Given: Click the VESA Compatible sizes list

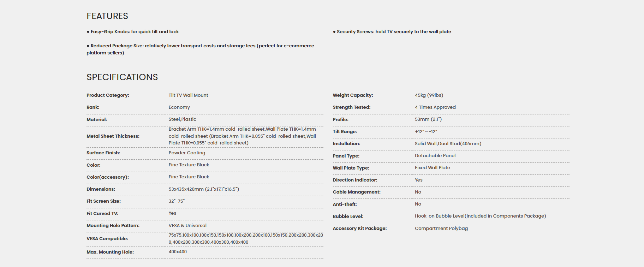Looking at the screenshot, I should click(x=246, y=239).
